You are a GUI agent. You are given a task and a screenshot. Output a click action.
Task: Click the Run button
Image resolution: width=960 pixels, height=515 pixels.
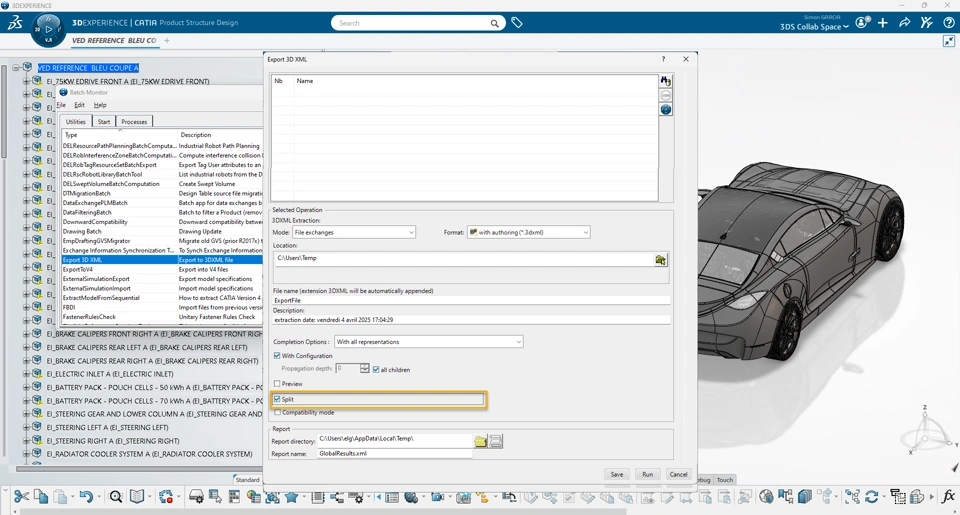click(x=648, y=474)
